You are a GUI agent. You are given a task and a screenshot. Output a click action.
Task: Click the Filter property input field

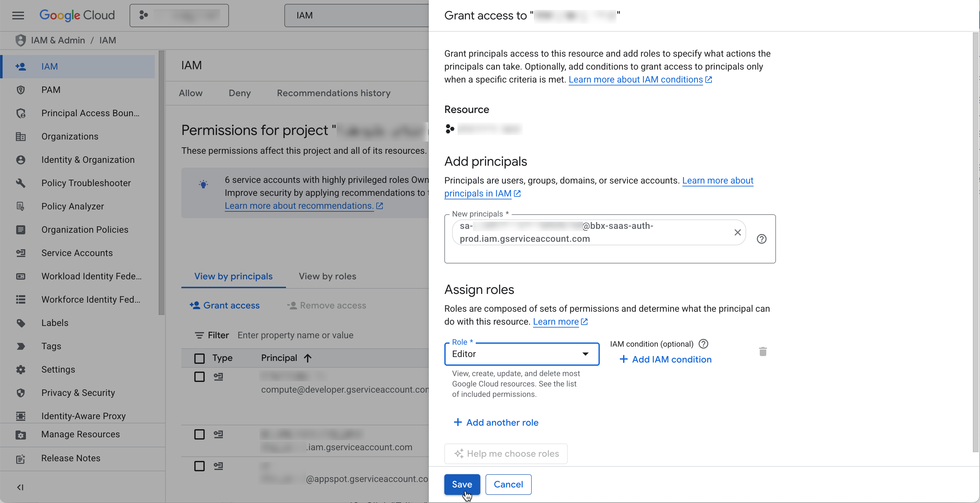(x=295, y=335)
